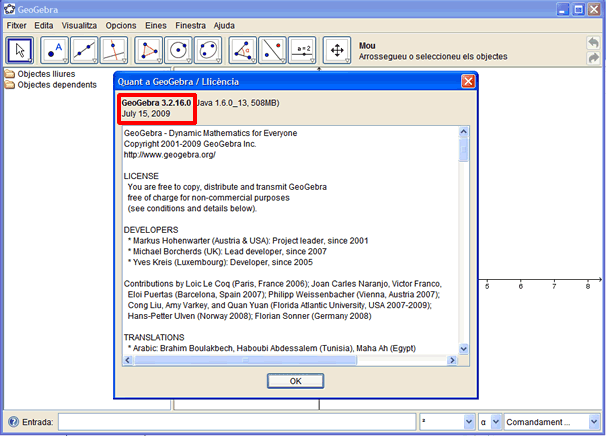This screenshot has height=436, width=606.
Task: Click the Slider a=2 tool
Action: click(304, 50)
